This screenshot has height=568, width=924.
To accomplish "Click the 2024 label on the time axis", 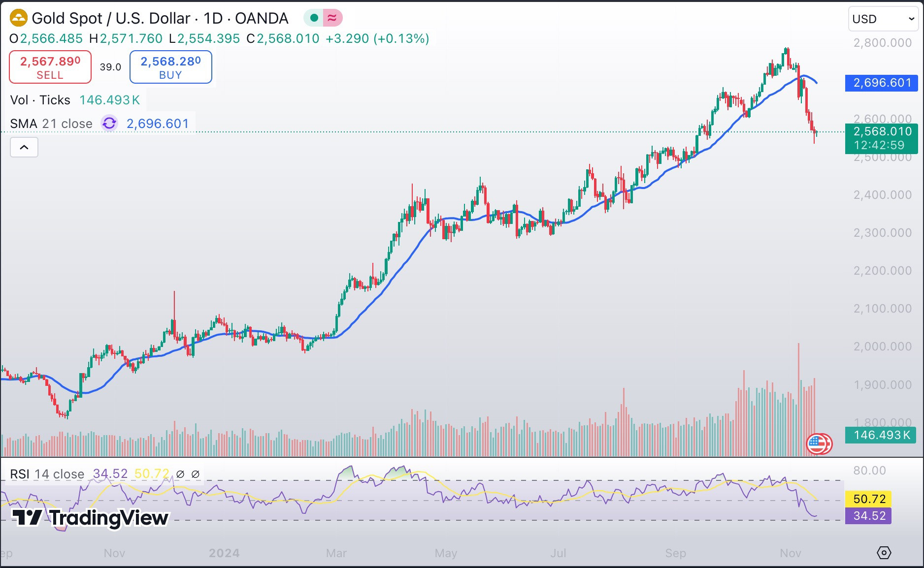I will point(224,553).
